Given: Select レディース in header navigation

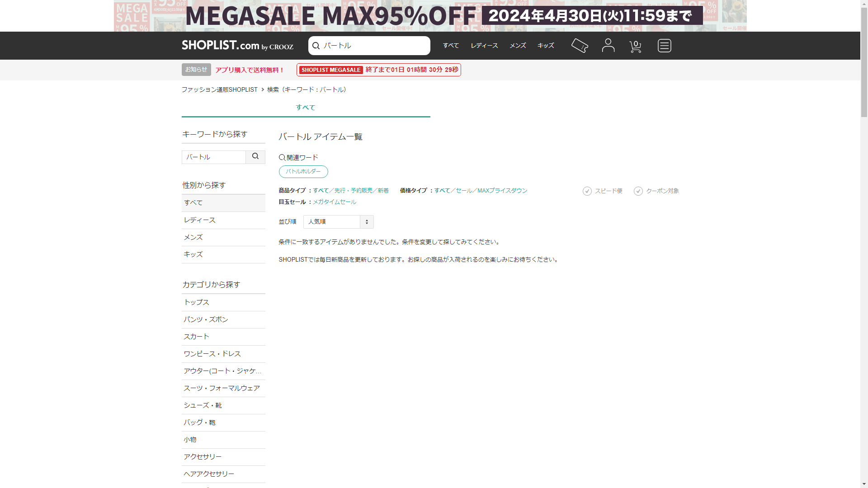Looking at the screenshot, I should coord(484,46).
